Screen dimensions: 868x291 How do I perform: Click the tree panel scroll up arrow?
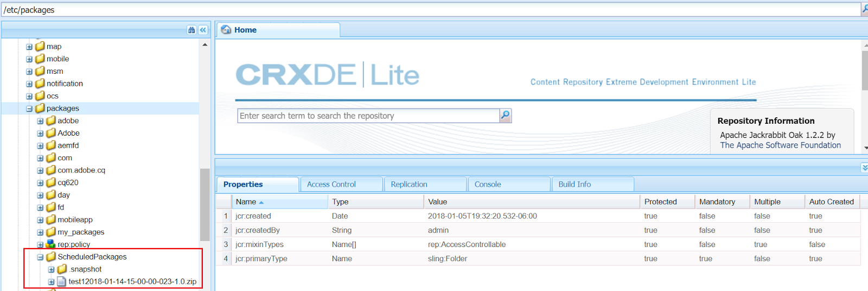205,45
